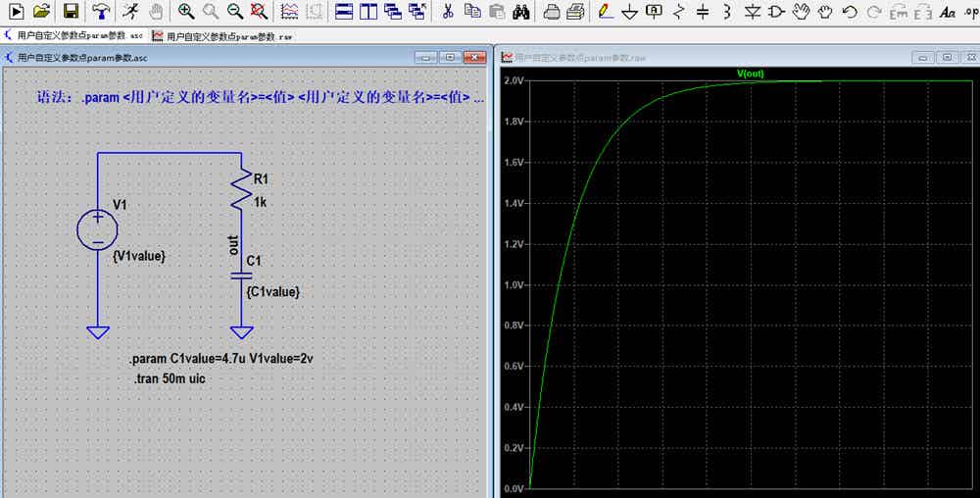Select the .tran 50m uic directive

(170, 378)
